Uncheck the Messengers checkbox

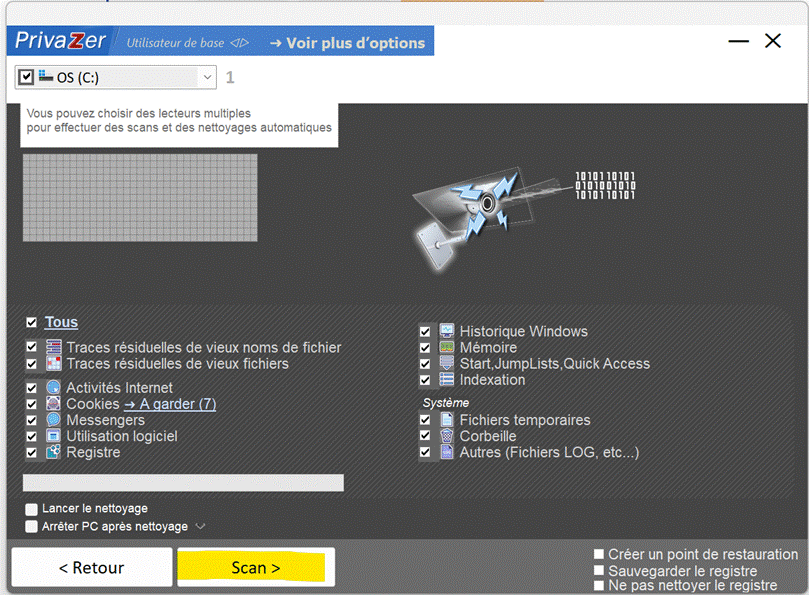click(x=31, y=420)
